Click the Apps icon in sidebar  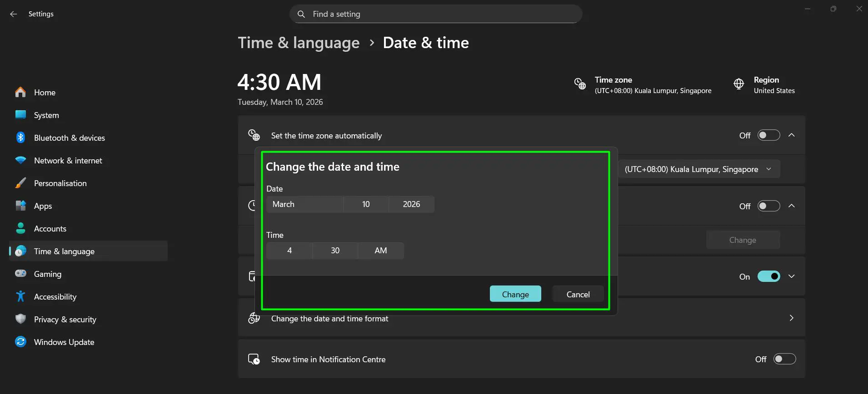click(20, 206)
